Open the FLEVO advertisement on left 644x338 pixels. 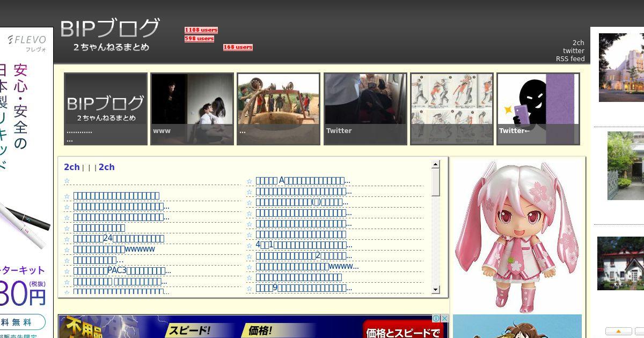pos(26,182)
